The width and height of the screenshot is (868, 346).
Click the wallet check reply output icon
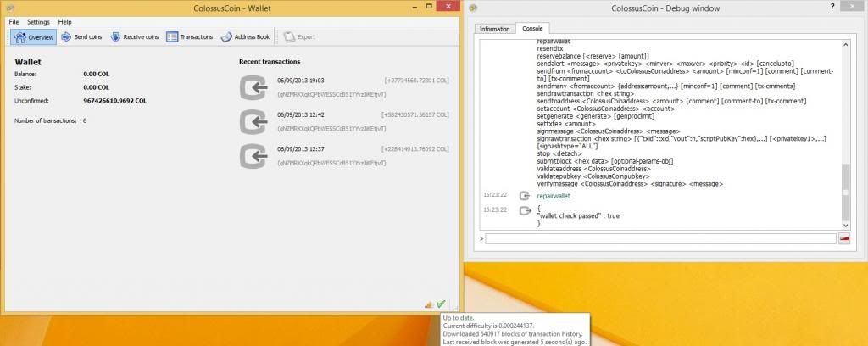[525, 210]
